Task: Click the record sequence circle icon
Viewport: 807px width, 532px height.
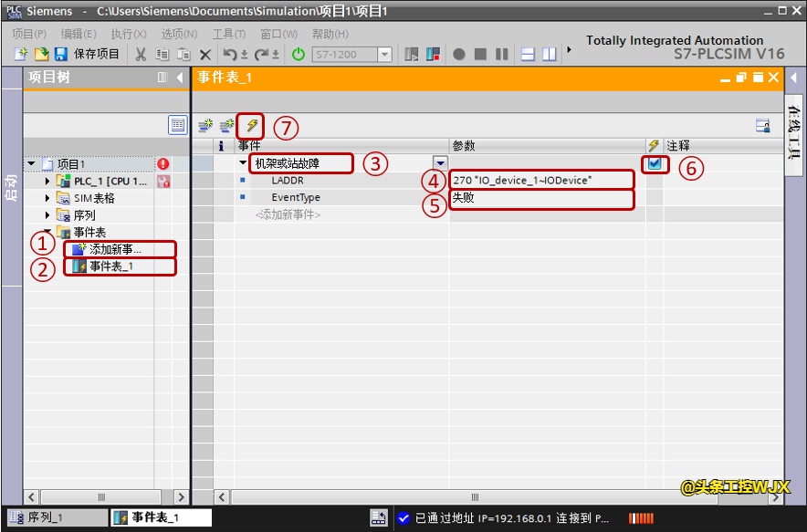Action: (x=459, y=55)
